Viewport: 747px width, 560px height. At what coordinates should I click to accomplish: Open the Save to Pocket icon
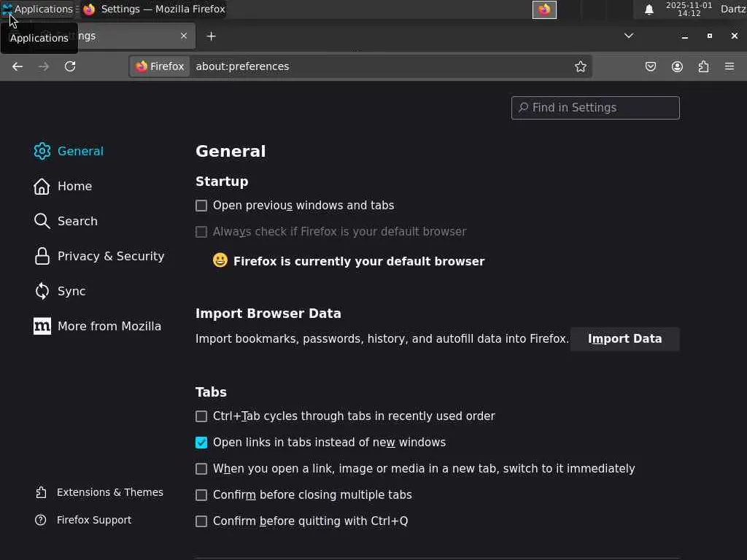click(x=651, y=66)
